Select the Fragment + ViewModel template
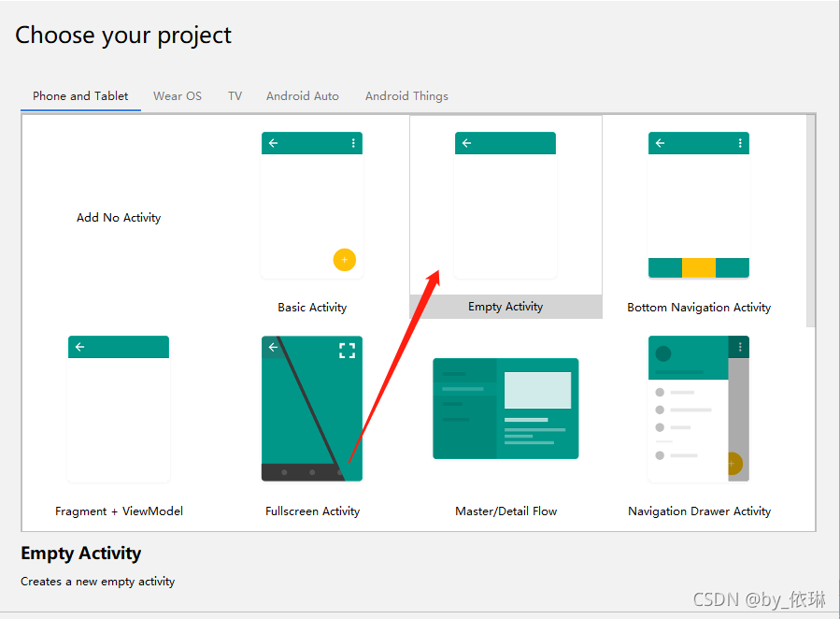840x619 pixels. click(x=119, y=409)
